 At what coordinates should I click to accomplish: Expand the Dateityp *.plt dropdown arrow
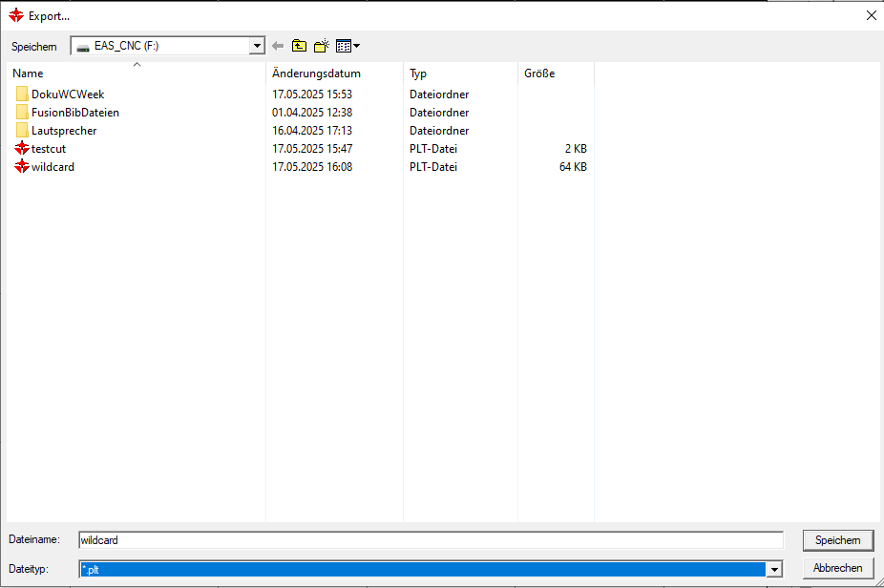(774, 570)
